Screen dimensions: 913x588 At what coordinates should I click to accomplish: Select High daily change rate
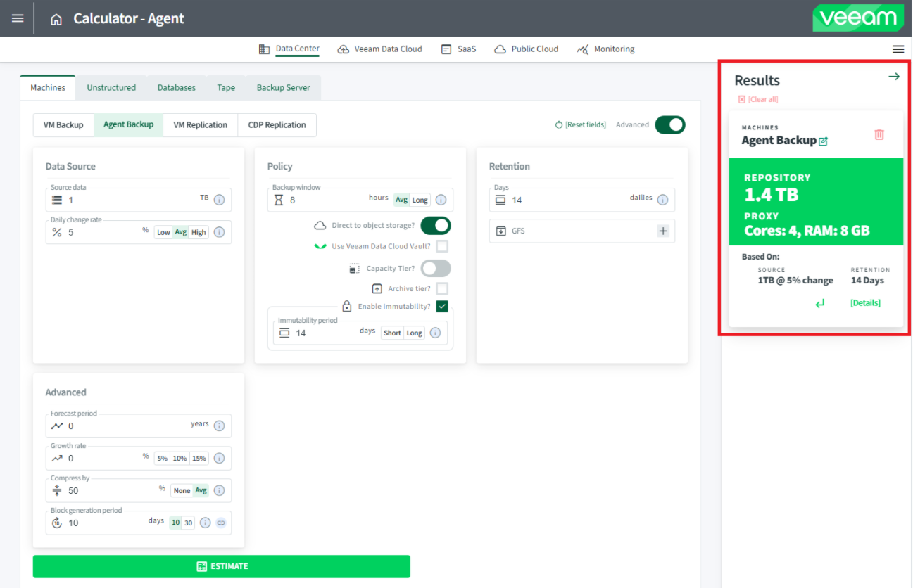pos(199,232)
